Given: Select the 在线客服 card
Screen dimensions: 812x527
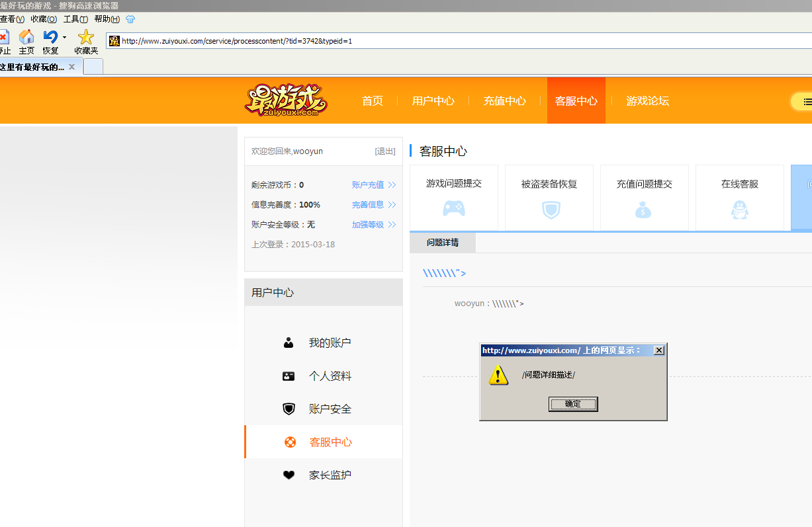Looking at the screenshot, I should pyautogui.click(x=740, y=198).
